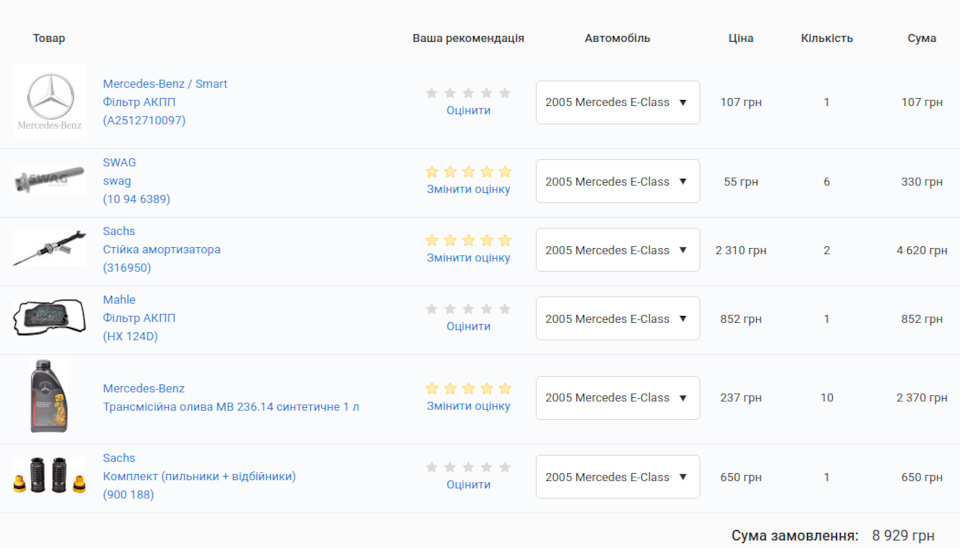Expand car dropdown in the transmission oil row
The width and height of the screenshot is (960, 548).
618,398
